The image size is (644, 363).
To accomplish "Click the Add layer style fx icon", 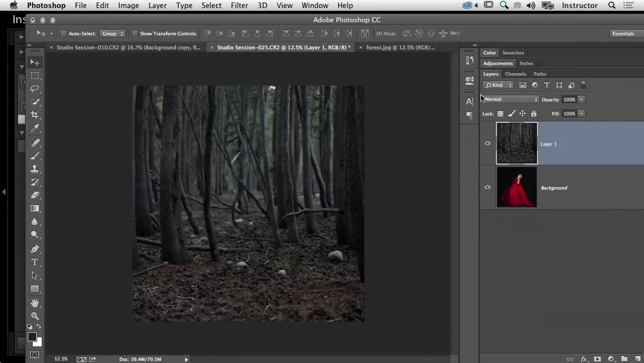I will [583, 359].
